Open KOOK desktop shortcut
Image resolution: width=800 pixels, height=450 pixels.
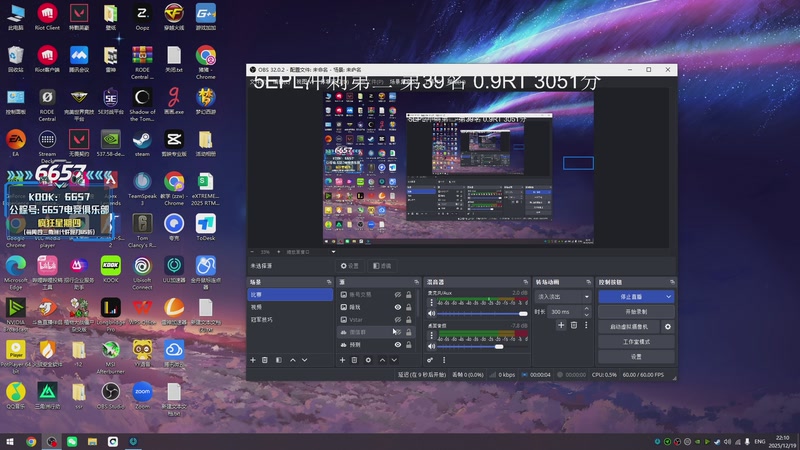(111, 269)
